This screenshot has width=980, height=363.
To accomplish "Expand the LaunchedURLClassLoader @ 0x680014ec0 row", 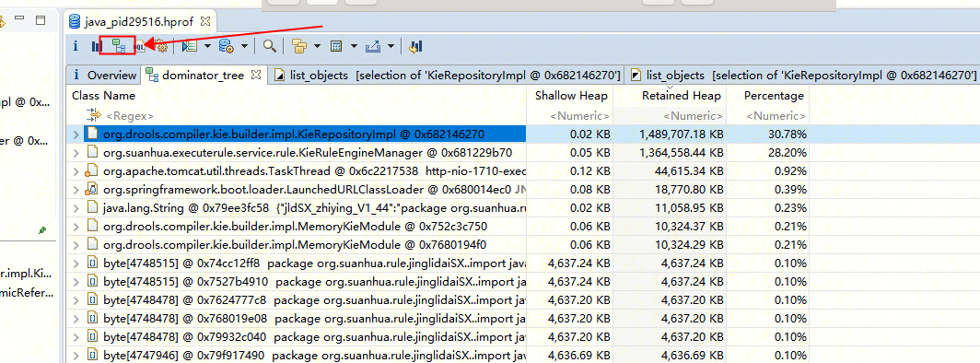I will 76,189.
